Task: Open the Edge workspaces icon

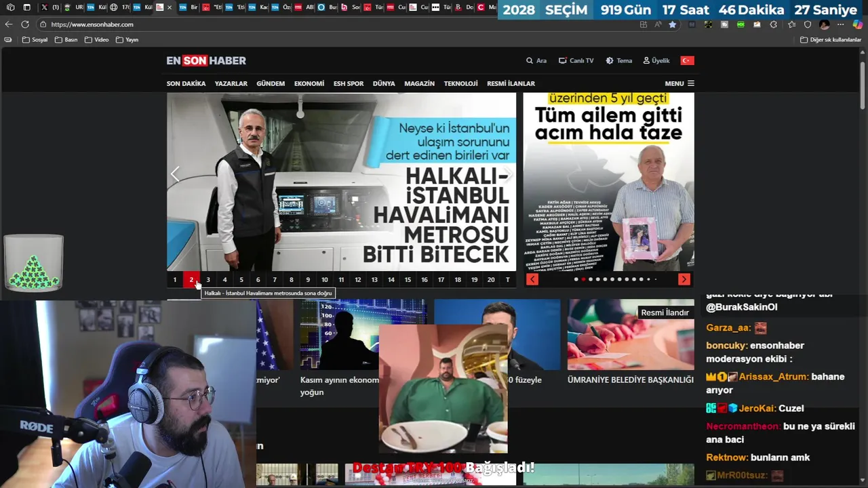Action: [x=10, y=7]
